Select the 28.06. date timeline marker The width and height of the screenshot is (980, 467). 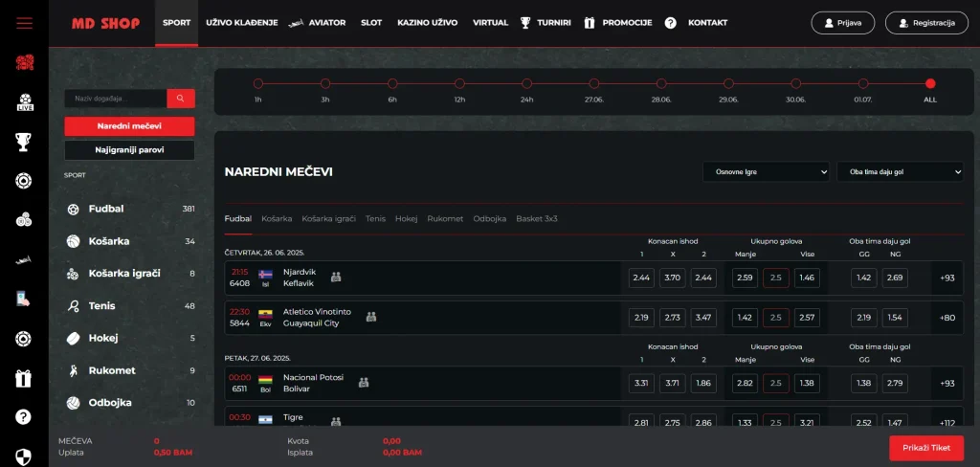point(661,84)
